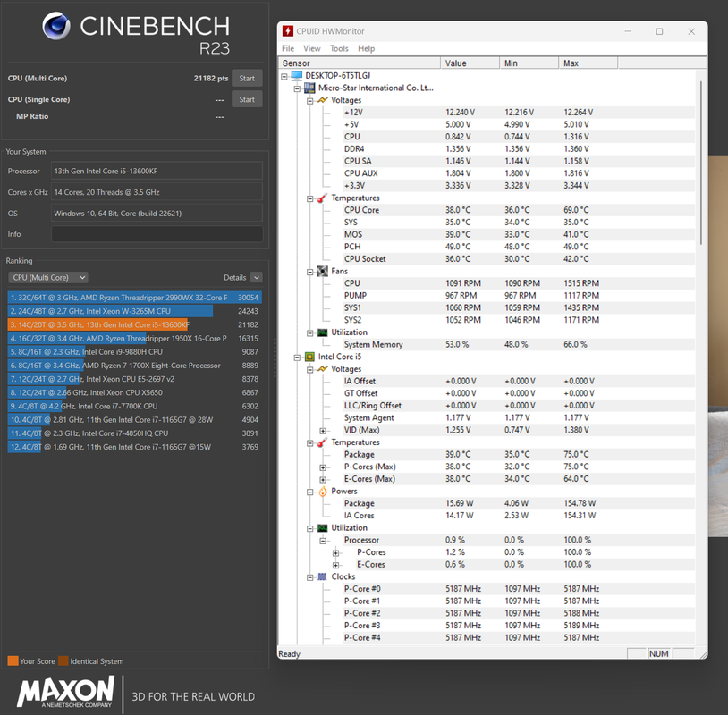Click the Intel Core i5 Temperatures thermometer icon
728x715 pixels.
coord(322,442)
